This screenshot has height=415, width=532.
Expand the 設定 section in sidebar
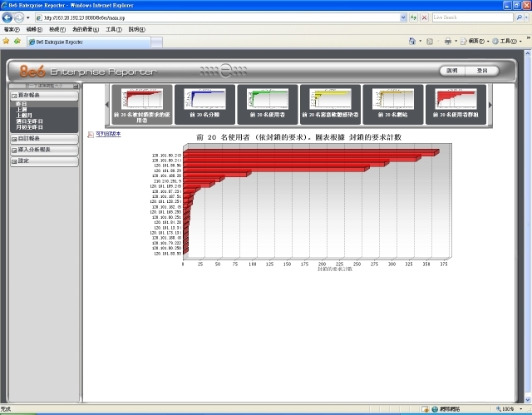[44, 161]
